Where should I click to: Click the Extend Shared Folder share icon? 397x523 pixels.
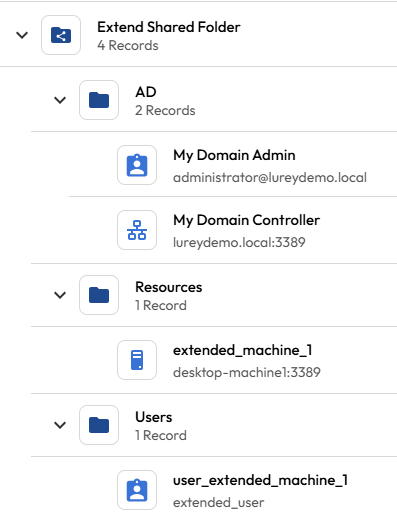coord(61,35)
